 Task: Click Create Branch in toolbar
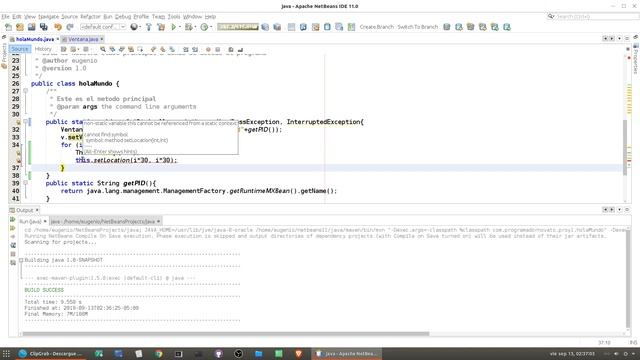click(x=376, y=27)
